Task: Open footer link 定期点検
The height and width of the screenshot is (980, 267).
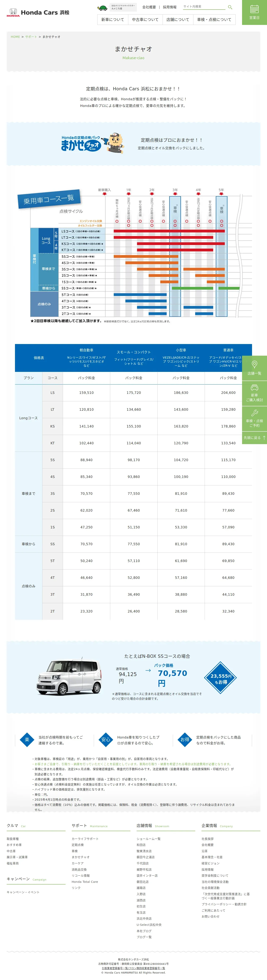Action: (x=78, y=845)
